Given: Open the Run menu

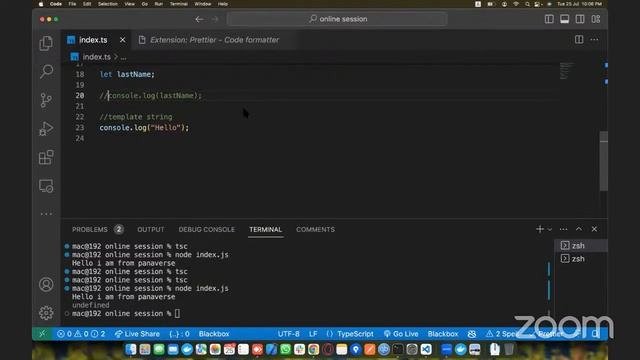Looking at the screenshot, I should click(x=158, y=4).
